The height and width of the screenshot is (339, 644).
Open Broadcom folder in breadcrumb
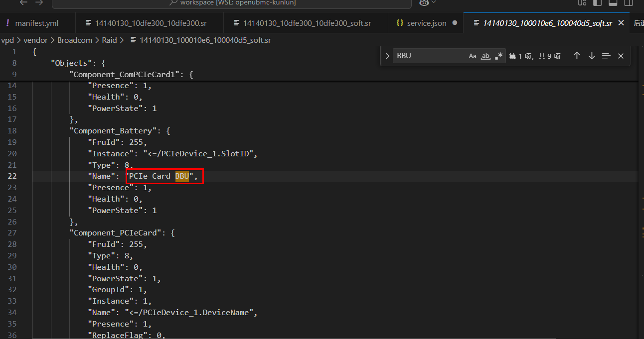point(75,40)
